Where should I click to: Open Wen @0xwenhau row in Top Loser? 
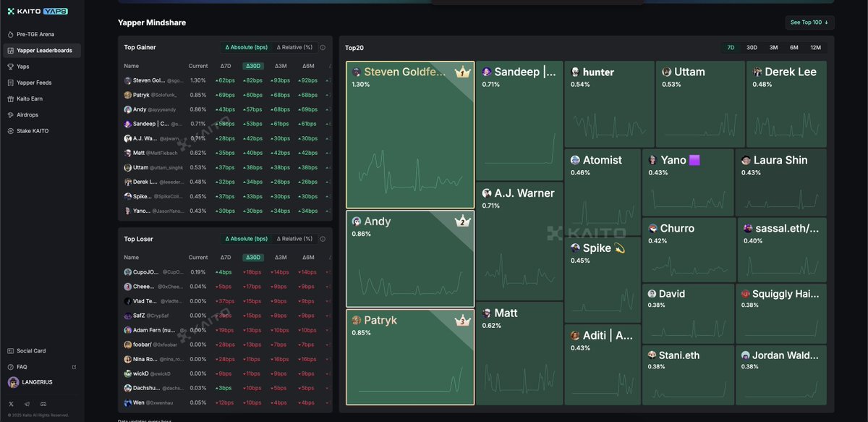[225, 402]
